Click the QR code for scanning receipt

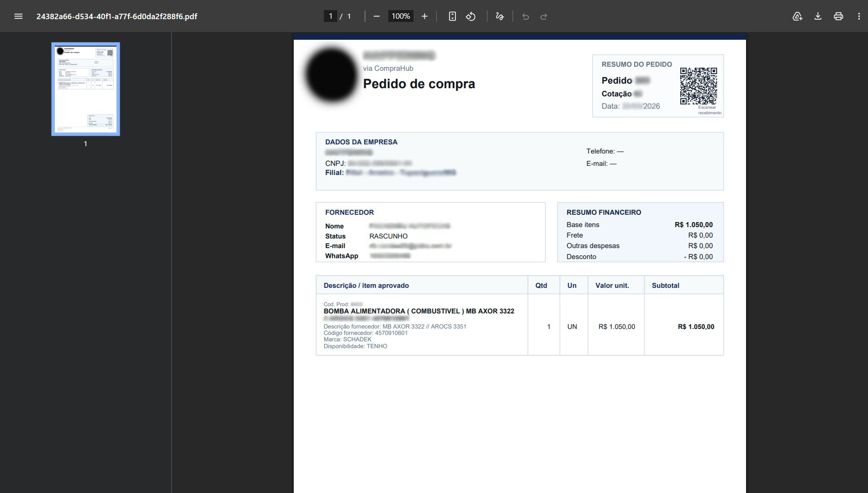pyautogui.click(x=699, y=86)
